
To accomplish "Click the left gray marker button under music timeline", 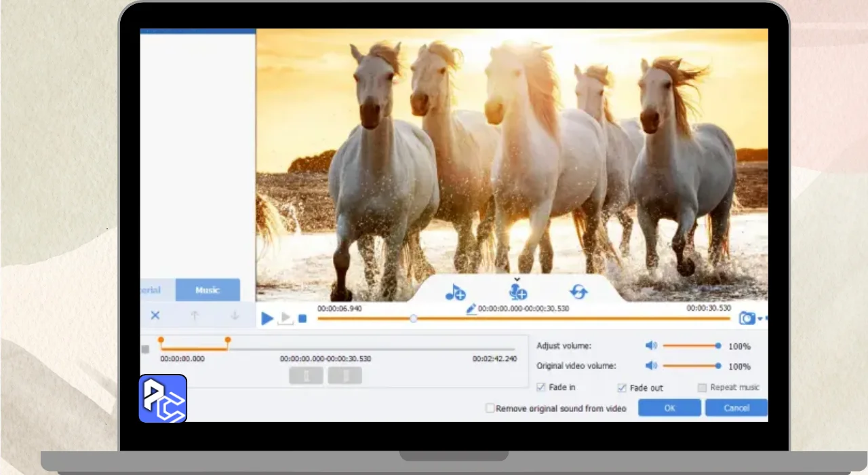I will [x=306, y=376].
